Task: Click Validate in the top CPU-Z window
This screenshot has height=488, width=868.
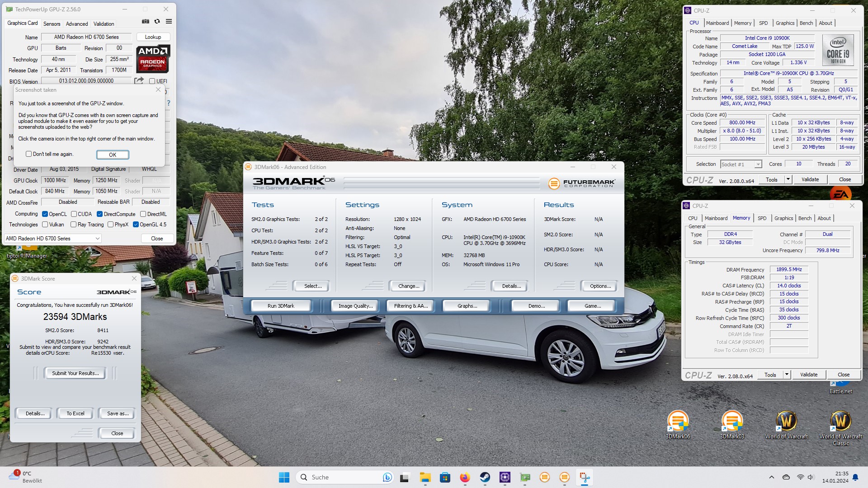Action: (x=810, y=179)
